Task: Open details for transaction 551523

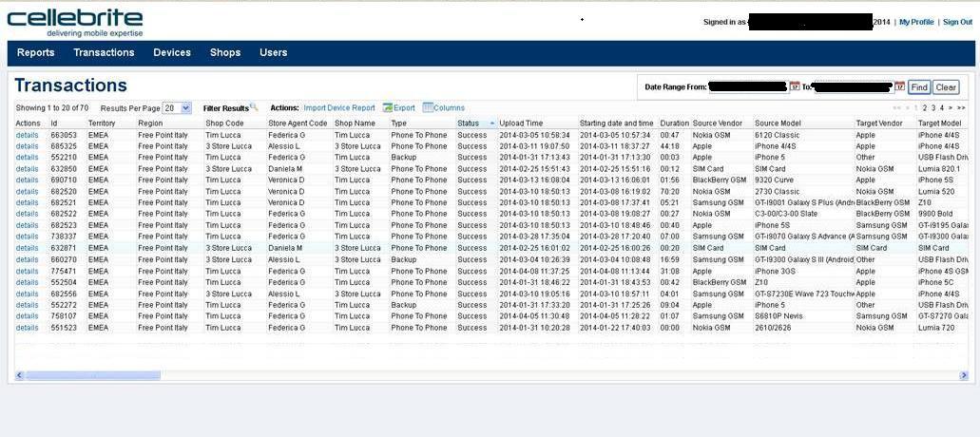Action: click(27, 328)
